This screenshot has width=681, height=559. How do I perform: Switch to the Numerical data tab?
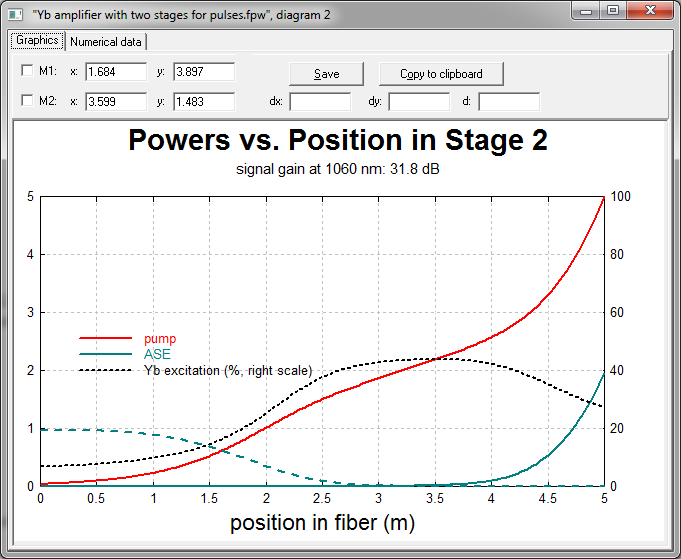tap(106, 42)
